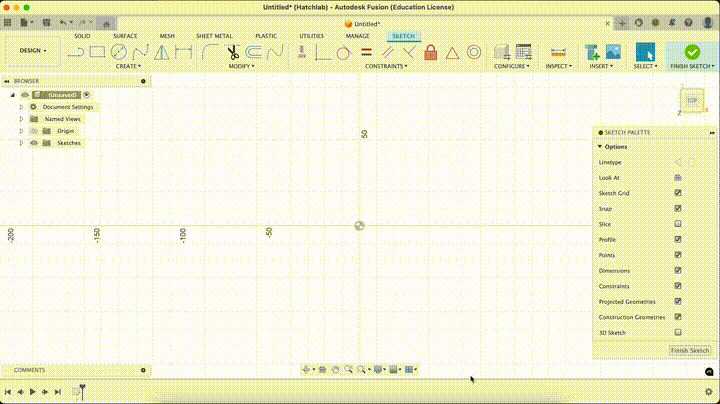Select the Line sketch tool
Screen dimensions: 720x404
(76, 52)
